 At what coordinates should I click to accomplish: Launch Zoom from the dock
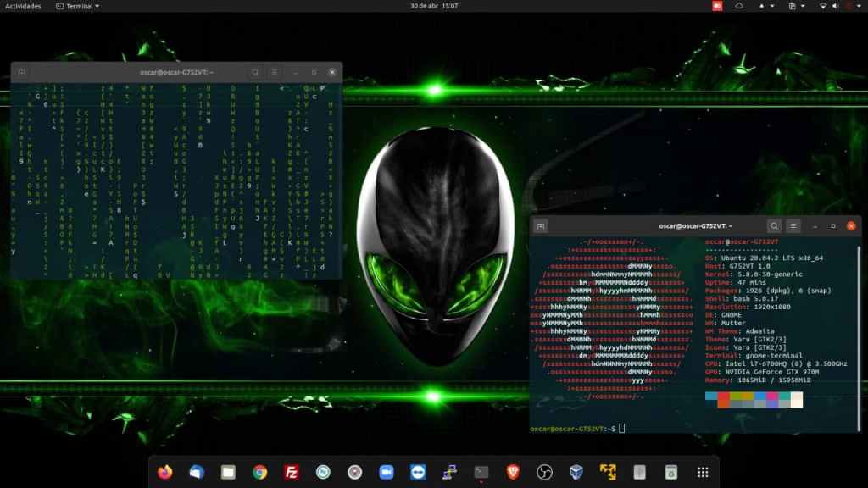[x=387, y=472]
